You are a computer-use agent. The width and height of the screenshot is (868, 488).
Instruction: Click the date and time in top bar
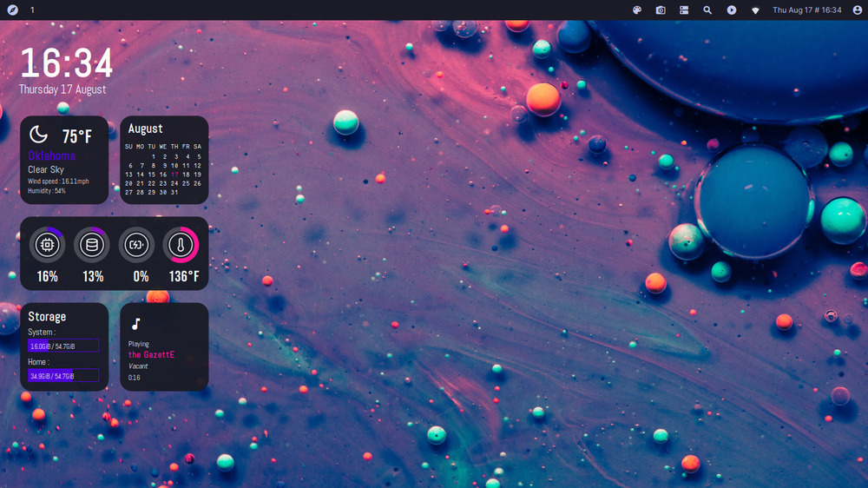pyautogui.click(x=806, y=10)
